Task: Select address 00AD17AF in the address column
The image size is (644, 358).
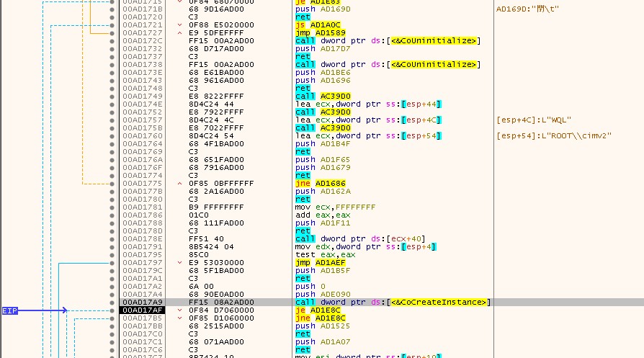Action: click(x=143, y=310)
